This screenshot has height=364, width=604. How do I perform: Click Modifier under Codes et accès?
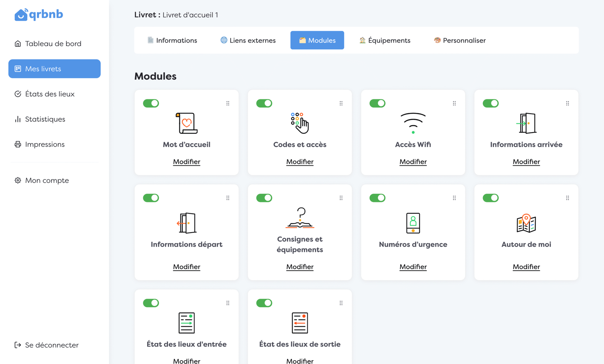coord(300,162)
